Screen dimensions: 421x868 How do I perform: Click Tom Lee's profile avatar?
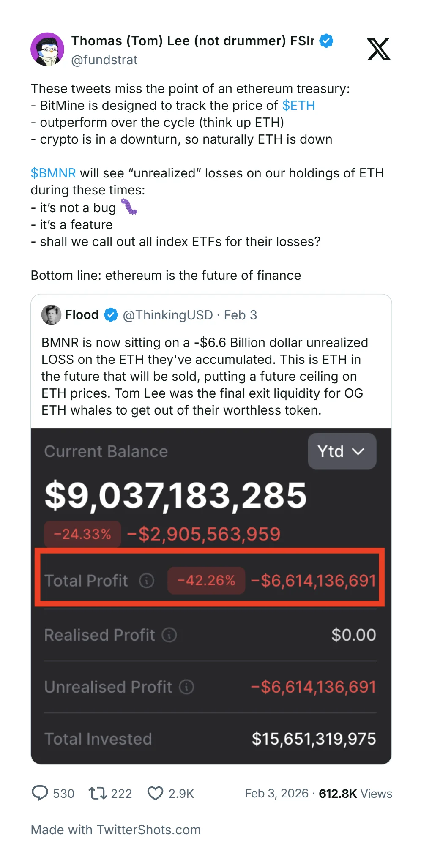(47, 49)
